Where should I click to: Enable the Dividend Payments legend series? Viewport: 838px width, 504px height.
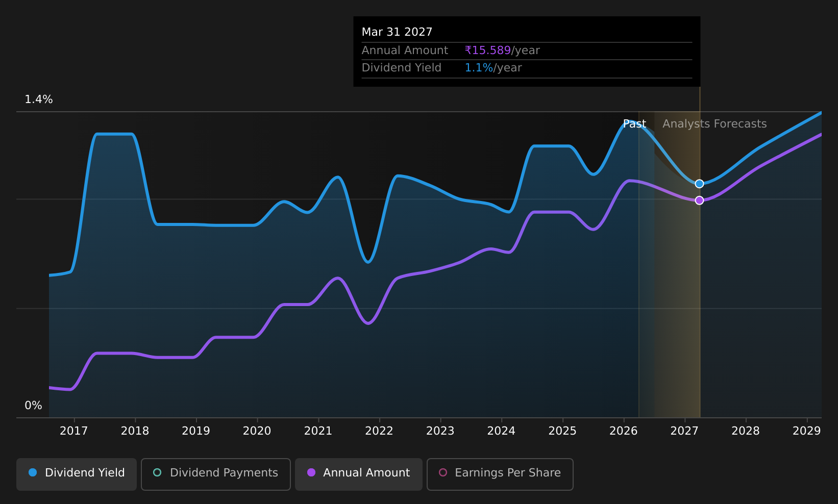coord(216,474)
